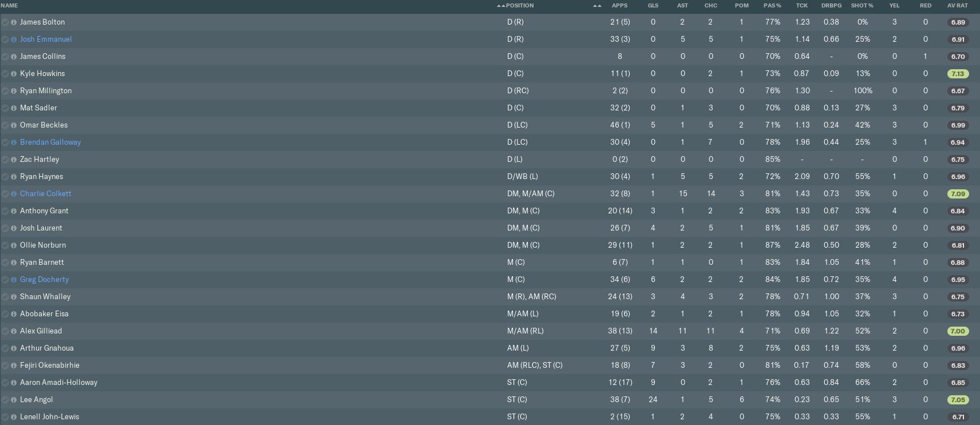
Task: Click sort arrows left of APPS header
Action: pos(597,6)
